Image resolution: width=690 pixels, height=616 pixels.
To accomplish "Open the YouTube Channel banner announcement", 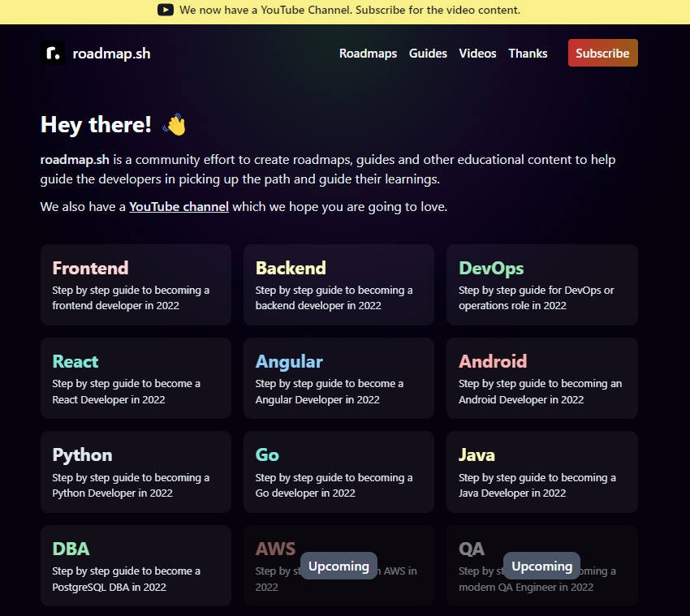I will point(339,10).
